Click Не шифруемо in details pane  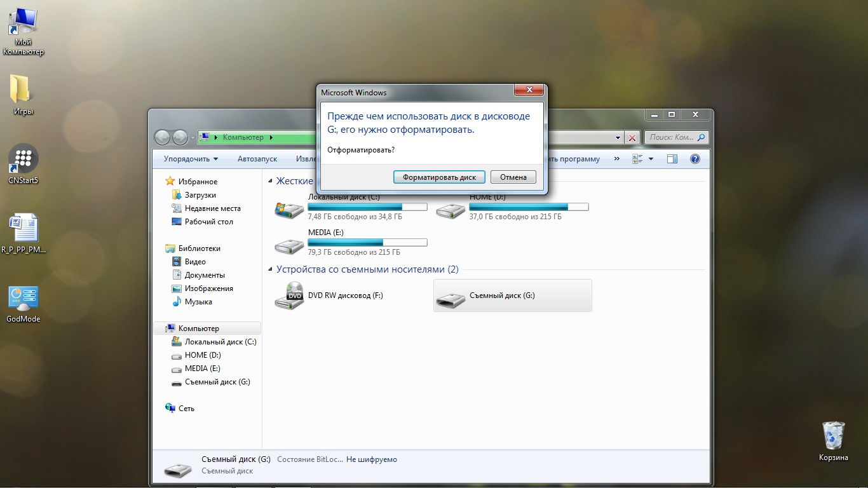[372, 459]
